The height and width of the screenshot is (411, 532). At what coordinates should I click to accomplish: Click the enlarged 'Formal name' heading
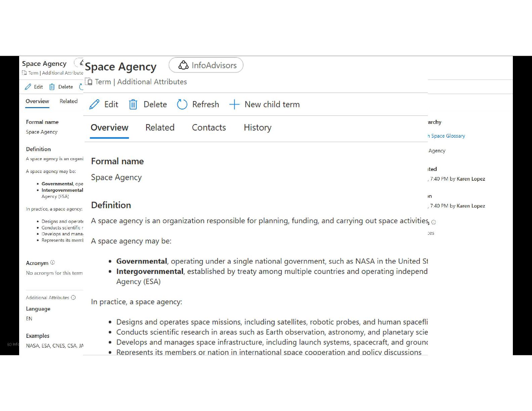[x=117, y=161]
